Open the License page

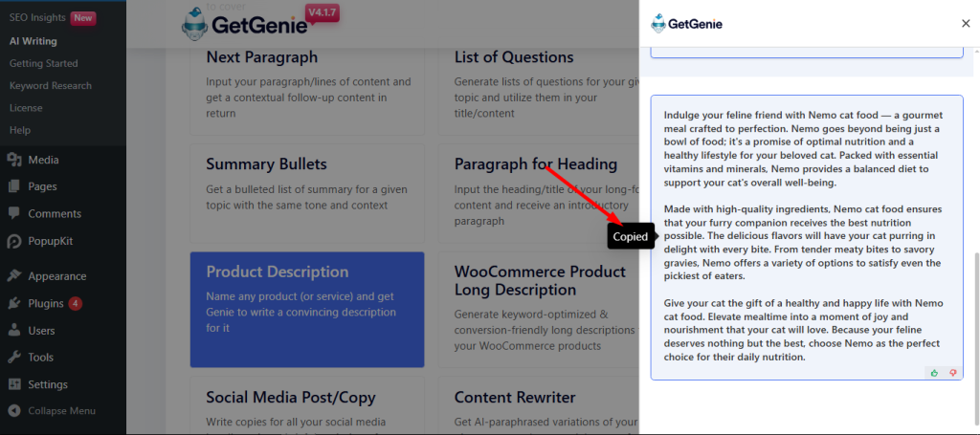26,108
